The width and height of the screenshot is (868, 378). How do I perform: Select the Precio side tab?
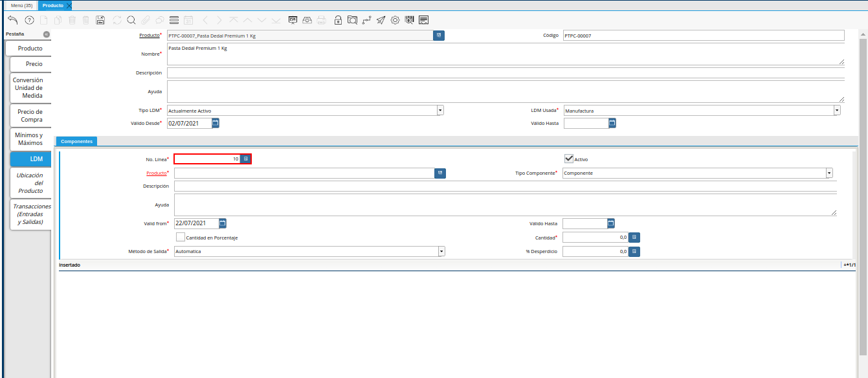[x=30, y=64]
